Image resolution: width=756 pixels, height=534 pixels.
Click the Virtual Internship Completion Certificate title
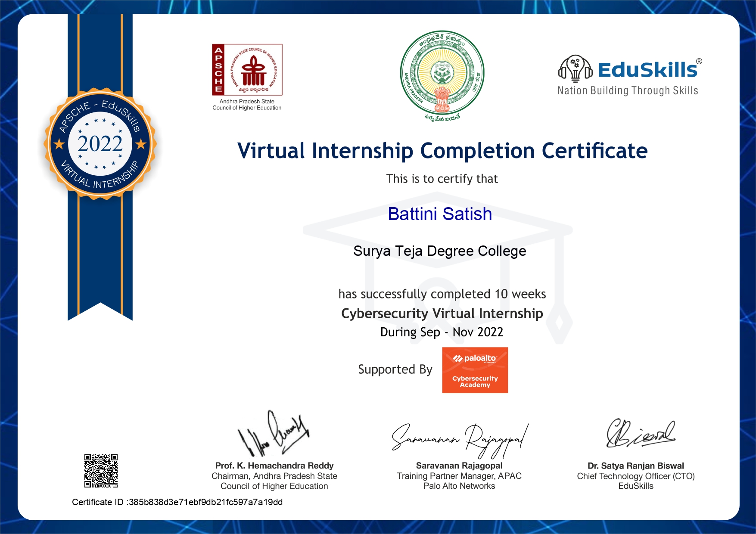[x=442, y=151]
